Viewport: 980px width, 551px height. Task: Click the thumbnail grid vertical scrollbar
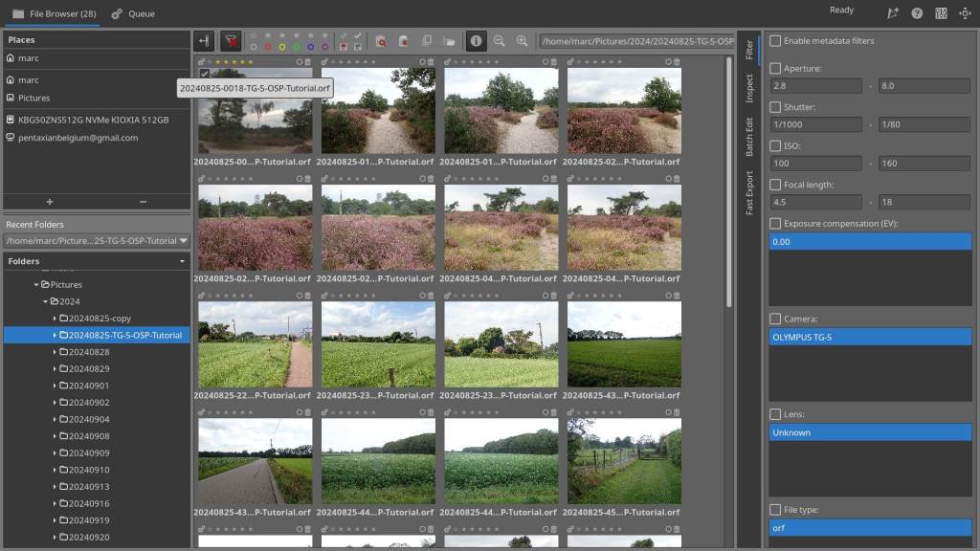point(728,182)
